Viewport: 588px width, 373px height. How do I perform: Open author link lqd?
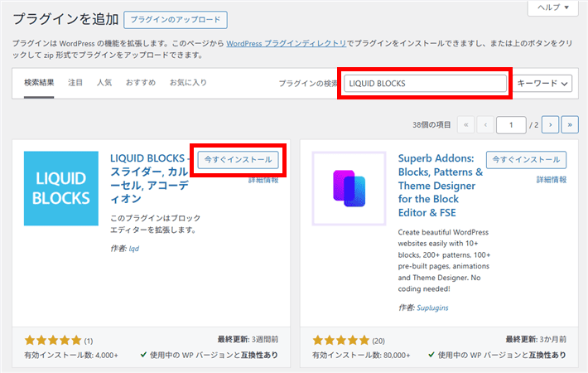(134, 249)
